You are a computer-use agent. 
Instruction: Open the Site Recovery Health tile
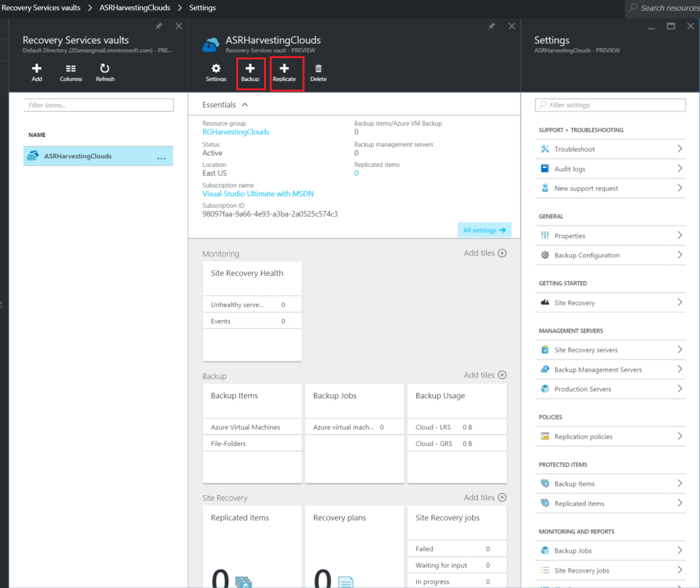252,311
